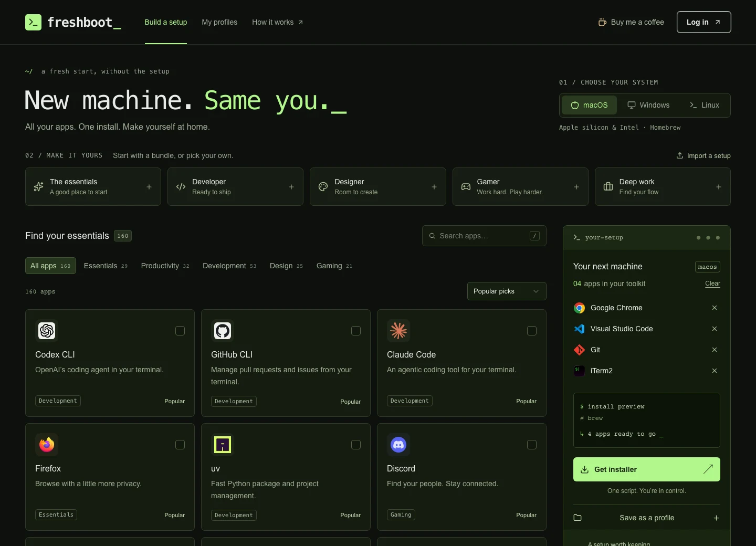Image resolution: width=756 pixels, height=546 pixels.
Task: Click the 160 count badge beside Find your essentials
Action: 123,236
